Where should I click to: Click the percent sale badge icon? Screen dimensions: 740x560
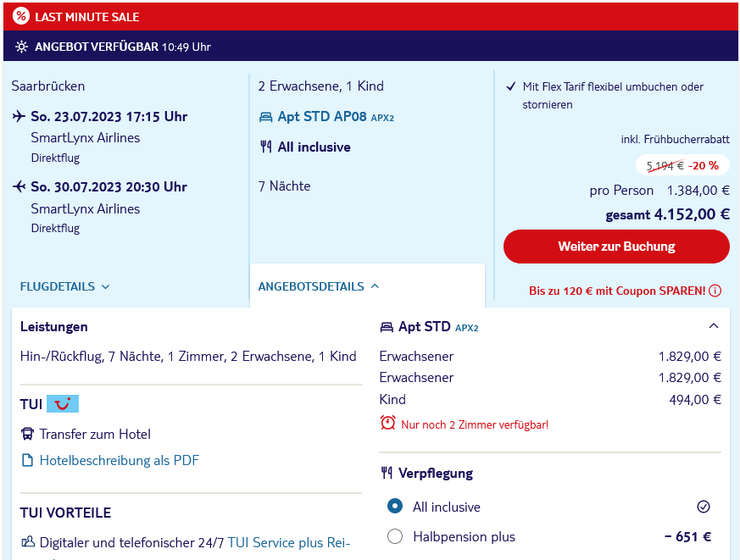[x=21, y=16]
